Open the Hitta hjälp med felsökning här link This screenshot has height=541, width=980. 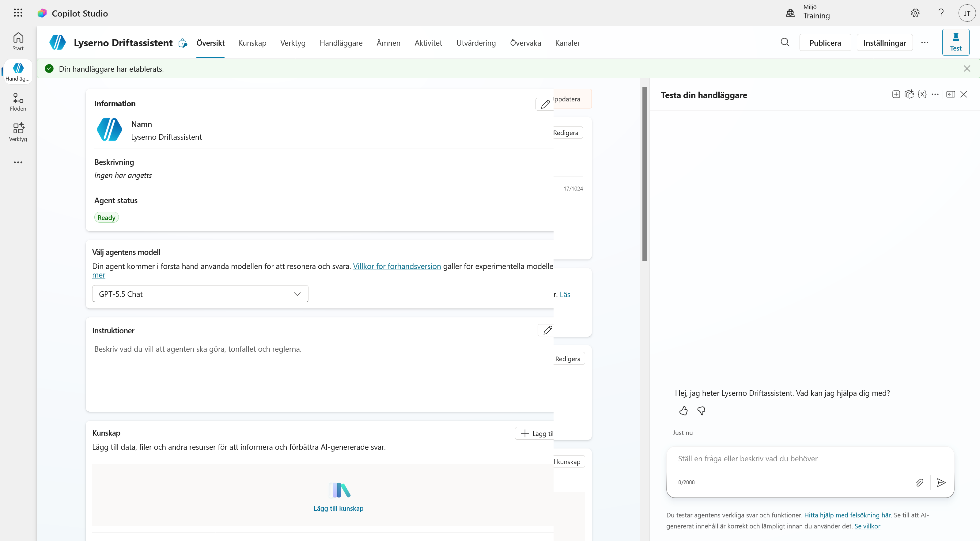pos(848,515)
